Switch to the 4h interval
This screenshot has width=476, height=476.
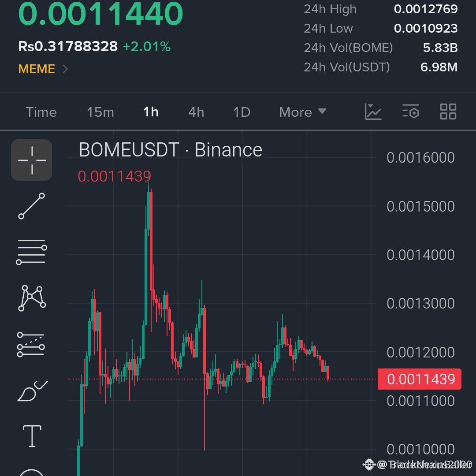coord(196,112)
